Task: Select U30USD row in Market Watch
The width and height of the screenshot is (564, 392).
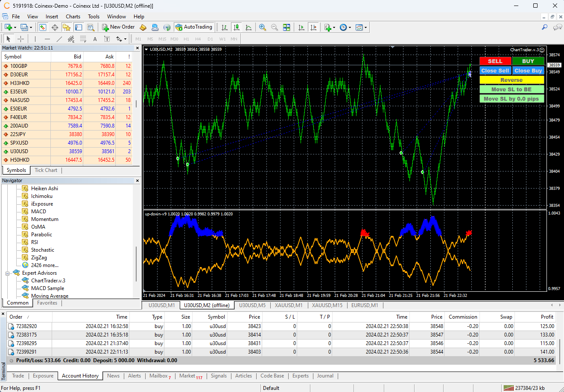Action: point(19,151)
